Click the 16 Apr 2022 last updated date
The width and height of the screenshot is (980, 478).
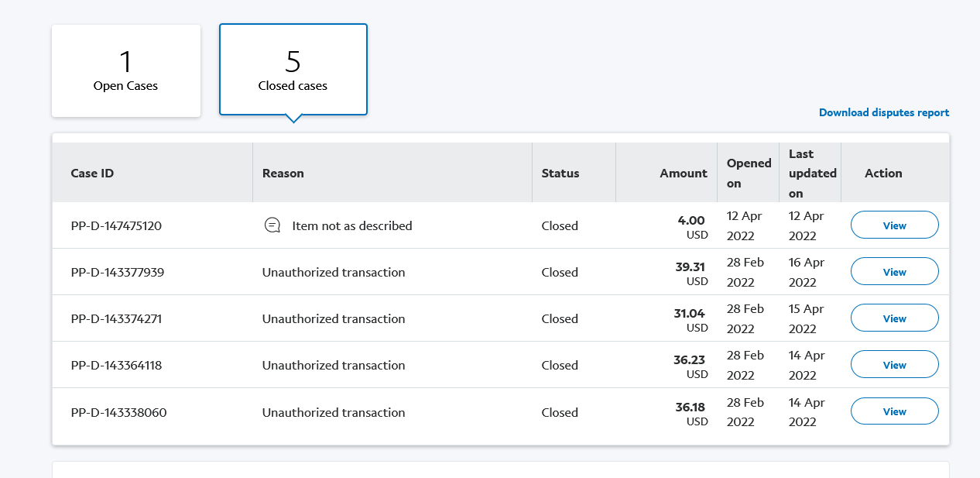tap(807, 272)
